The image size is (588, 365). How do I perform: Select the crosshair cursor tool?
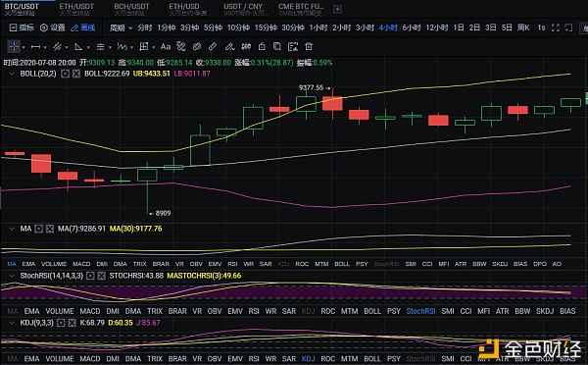click(14, 46)
